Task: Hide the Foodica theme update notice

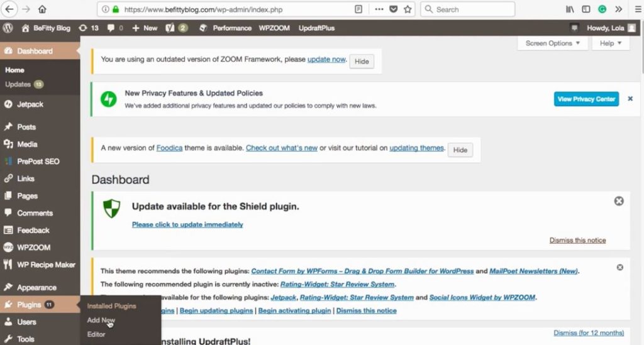Action: pos(460,150)
